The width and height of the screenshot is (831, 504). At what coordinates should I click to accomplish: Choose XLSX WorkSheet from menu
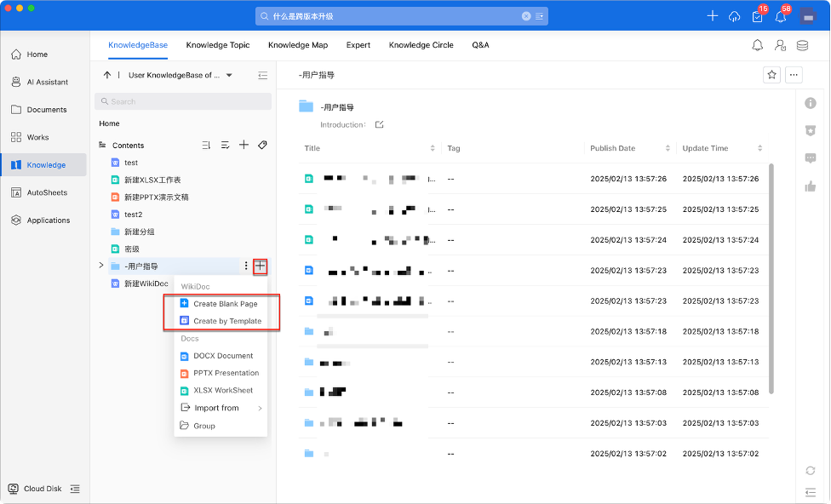(x=222, y=391)
